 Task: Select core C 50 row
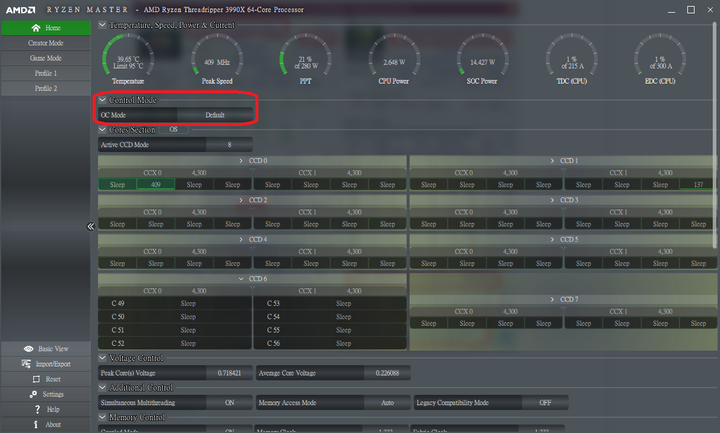tap(174, 317)
